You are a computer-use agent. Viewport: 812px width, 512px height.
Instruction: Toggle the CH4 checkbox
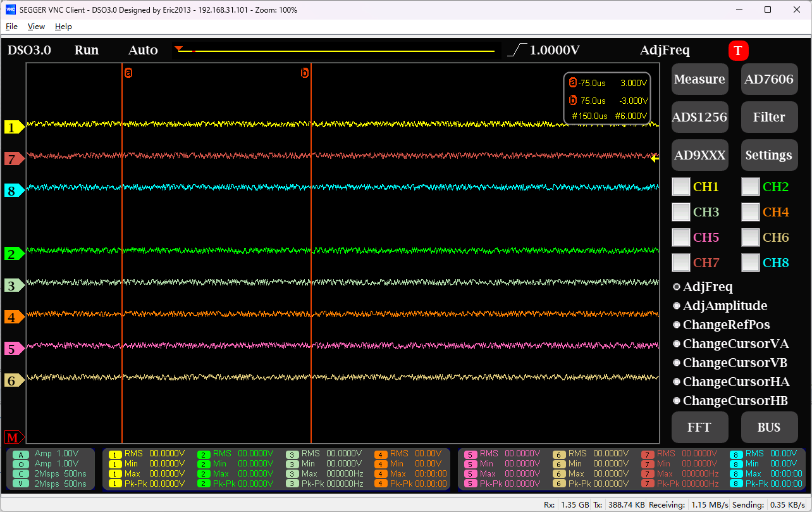751,212
